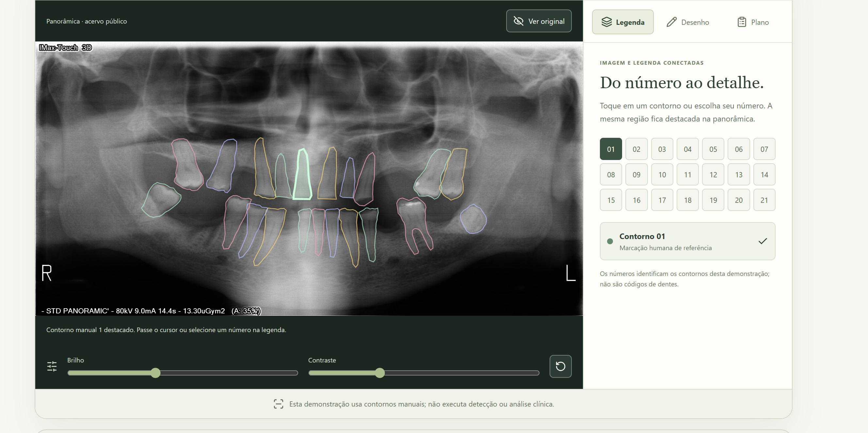Click the 'Do número ao detalhe.' heading
The image size is (868, 433).
682,83
